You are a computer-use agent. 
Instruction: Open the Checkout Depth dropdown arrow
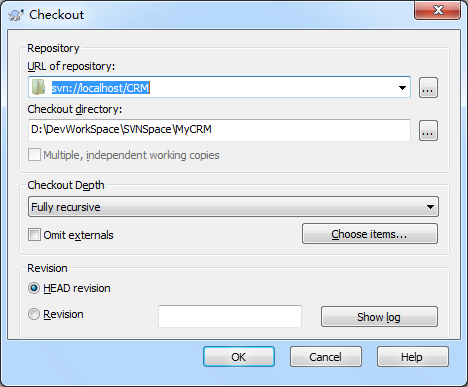point(430,207)
